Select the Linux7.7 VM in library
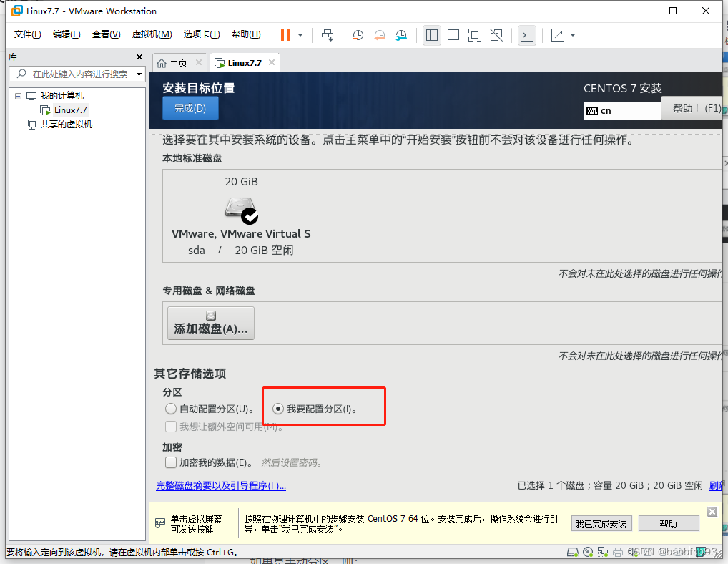The width and height of the screenshot is (728, 564). [x=71, y=110]
